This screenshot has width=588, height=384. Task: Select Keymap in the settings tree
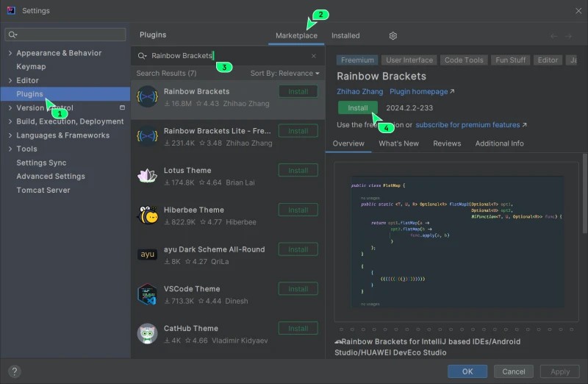[x=31, y=66]
